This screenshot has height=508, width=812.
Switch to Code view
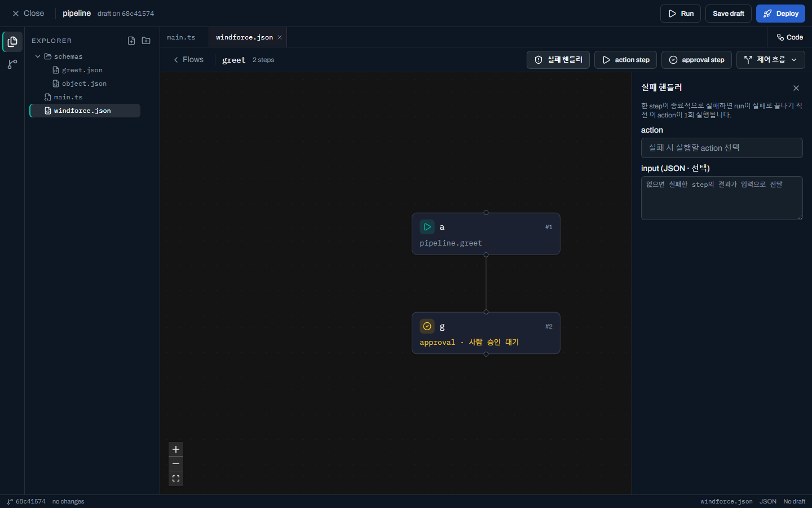pyautogui.click(x=789, y=37)
